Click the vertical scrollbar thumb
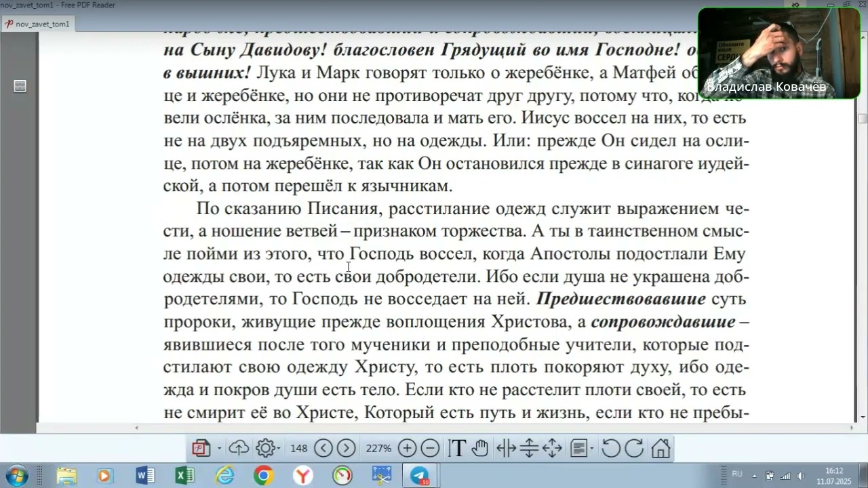This screenshot has height=488, width=868. tap(863, 119)
